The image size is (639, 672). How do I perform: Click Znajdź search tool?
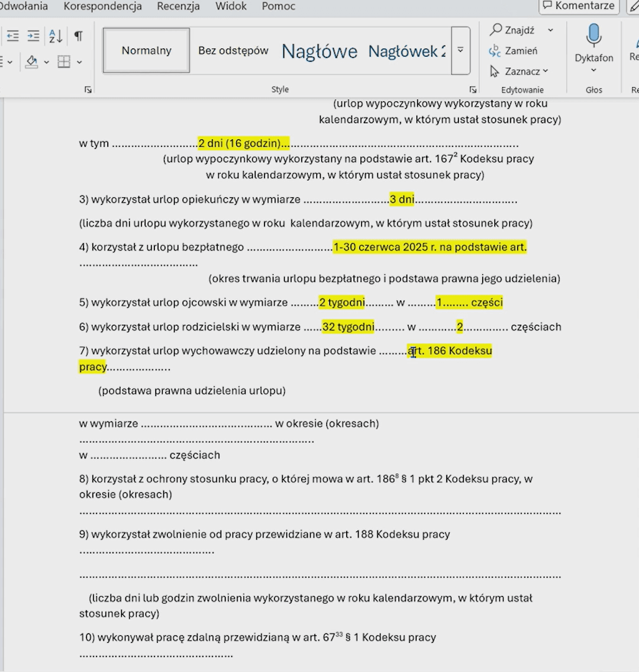pos(512,30)
